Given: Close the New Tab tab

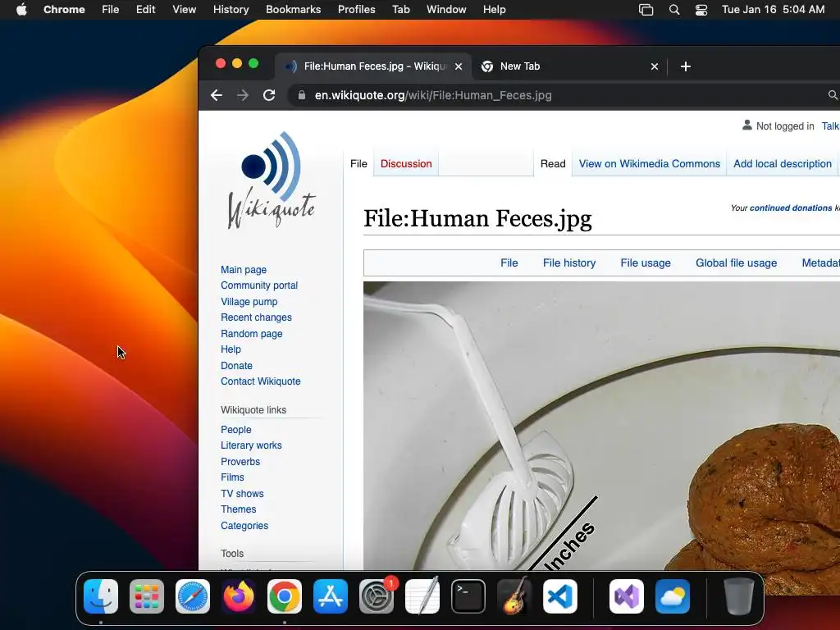Looking at the screenshot, I should coord(654,66).
